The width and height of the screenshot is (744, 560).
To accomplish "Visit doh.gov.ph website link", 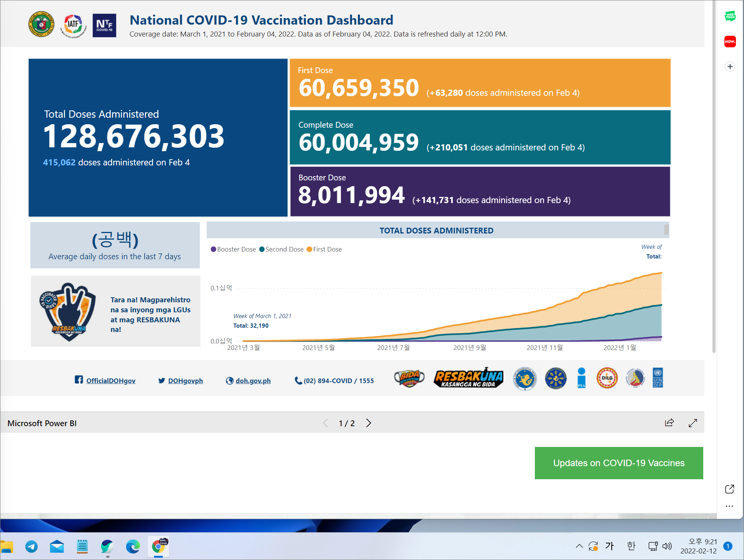I will pyautogui.click(x=253, y=380).
